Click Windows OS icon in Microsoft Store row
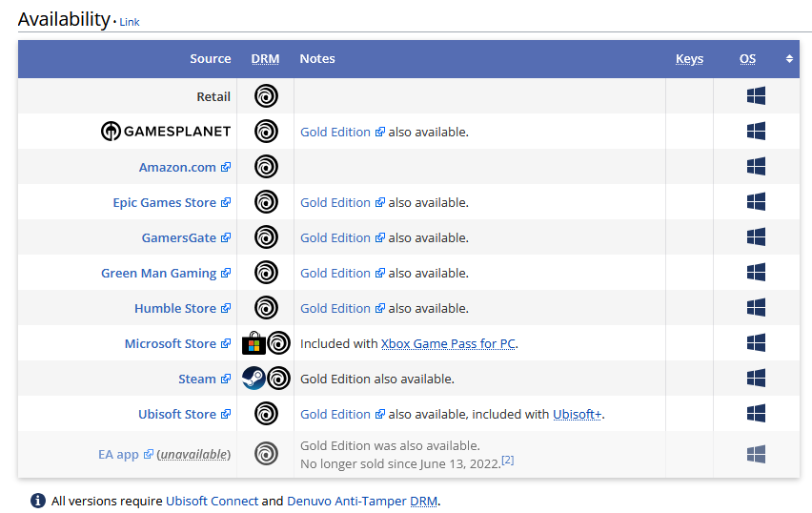Screen dimensions: 812x513 pyautogui.click(x=756, y=342)
